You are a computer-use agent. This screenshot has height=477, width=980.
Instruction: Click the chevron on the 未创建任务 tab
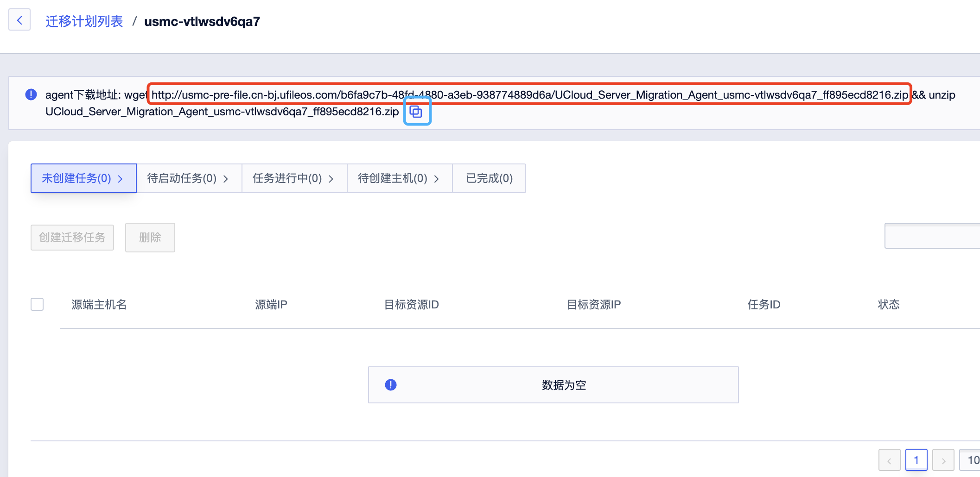coord(120,178)
